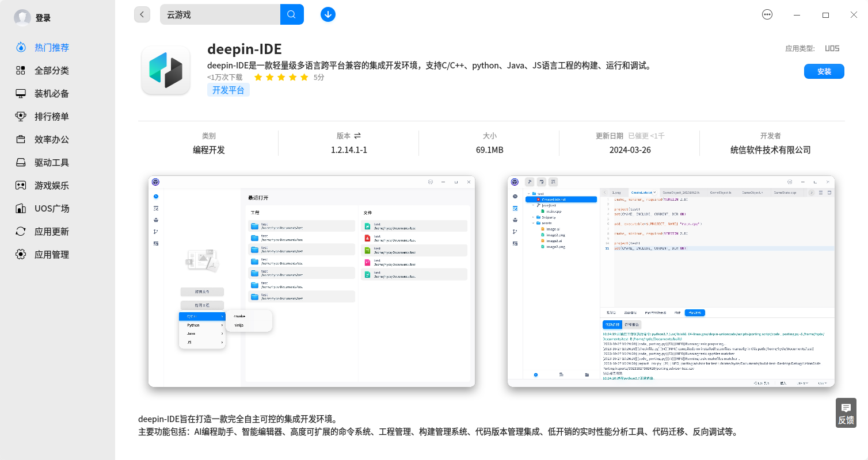Viewport: 868px width, 460px height.
Task: Click the <1万次下载 download count
Action: (x=225, y=77)
